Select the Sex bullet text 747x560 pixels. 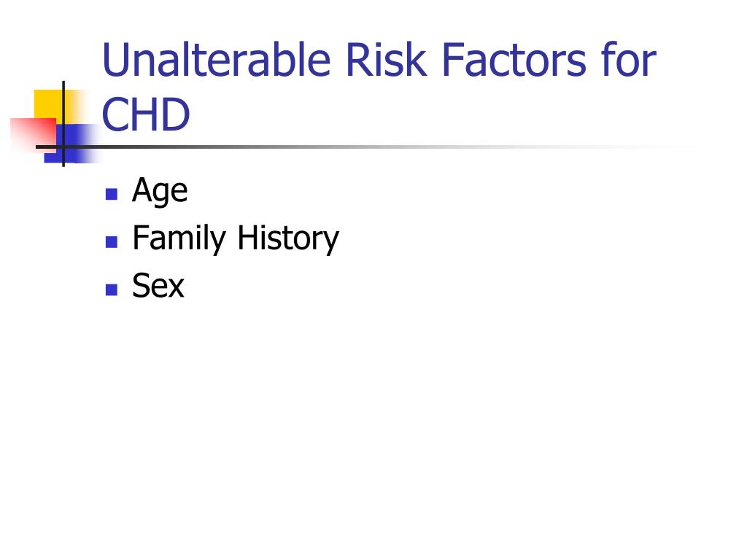(x=158, y=286)
